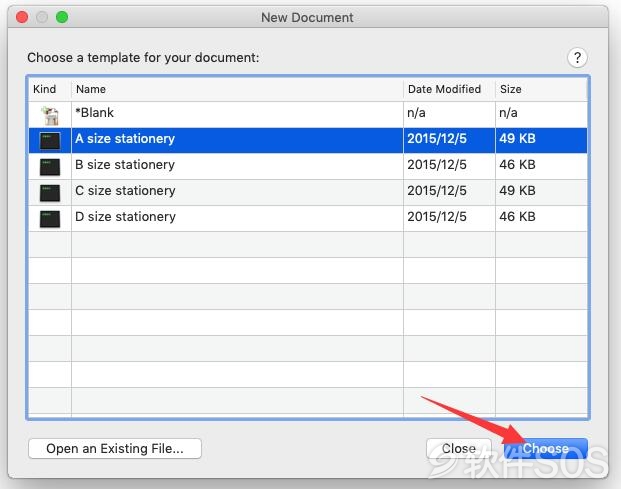Select D size stationery template

(308, 219)
